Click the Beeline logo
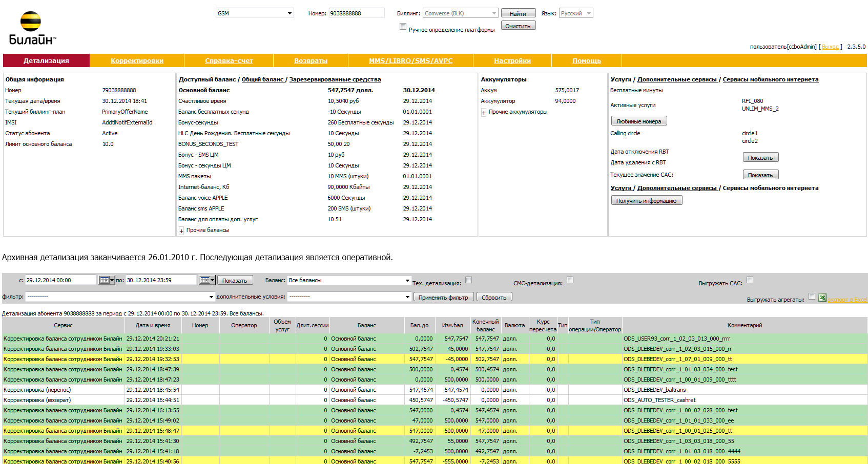Viewport: 868px width, 464px height. point(33,28)
